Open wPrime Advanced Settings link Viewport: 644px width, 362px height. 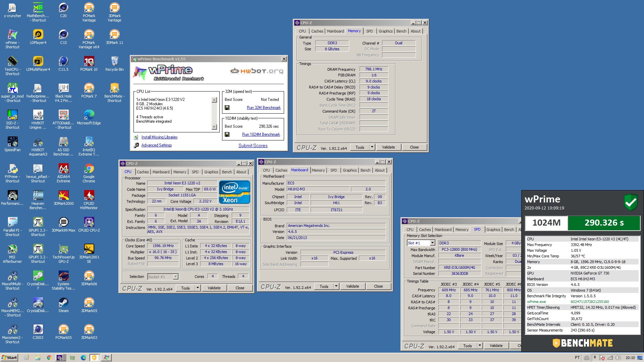tap(156, 145)
